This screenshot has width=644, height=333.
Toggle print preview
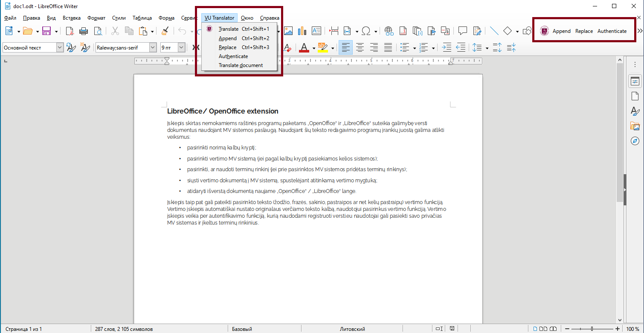click(98, 31)
